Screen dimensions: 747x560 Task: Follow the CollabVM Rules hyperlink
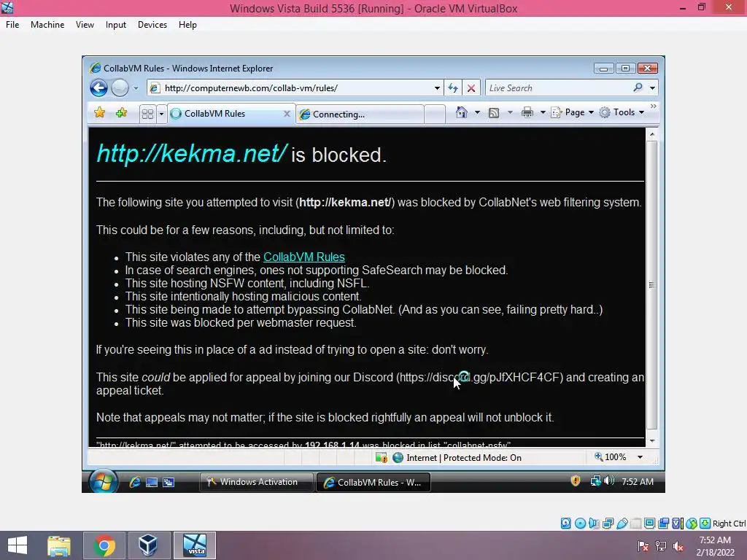pyautogui.click(x=304, y=257)
